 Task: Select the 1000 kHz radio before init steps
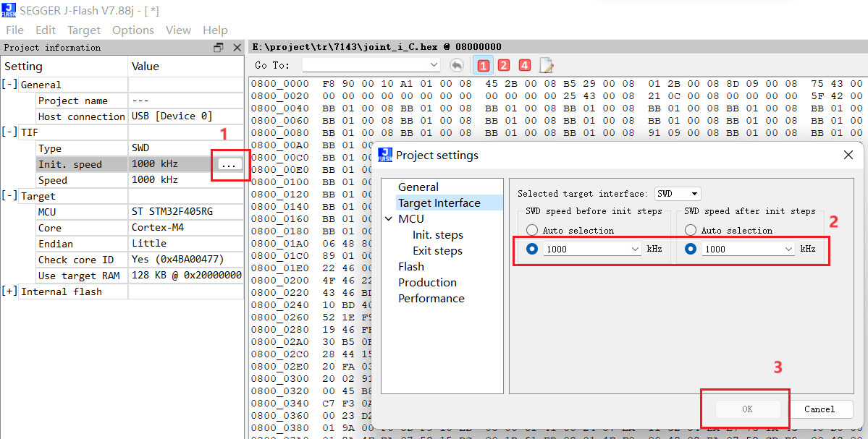tap(532, 249)
